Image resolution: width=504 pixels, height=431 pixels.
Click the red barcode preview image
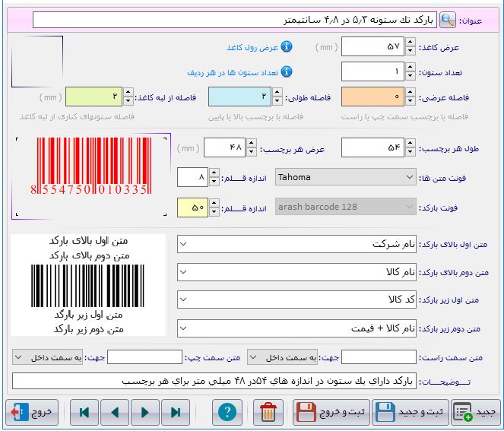[90, 166]
